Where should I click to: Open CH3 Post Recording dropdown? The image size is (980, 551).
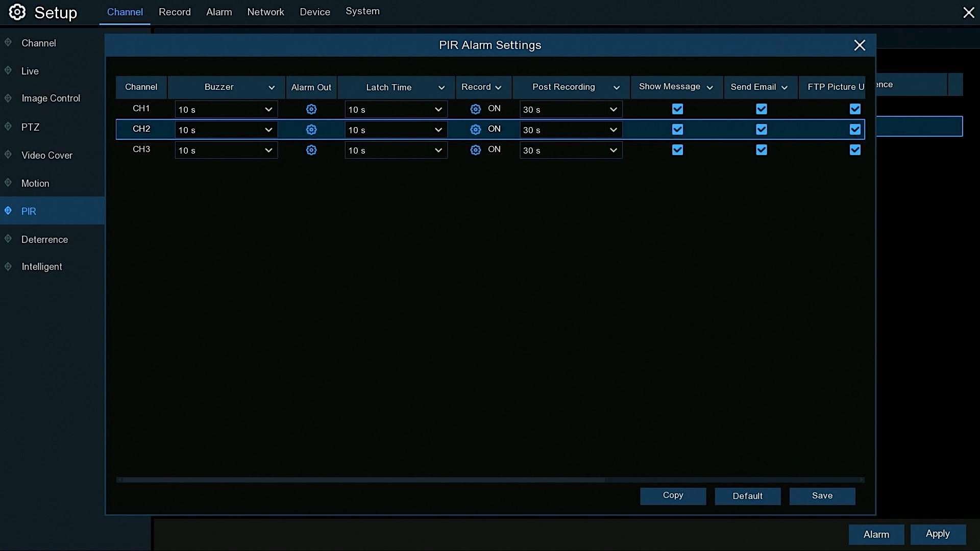coord(571,150)
